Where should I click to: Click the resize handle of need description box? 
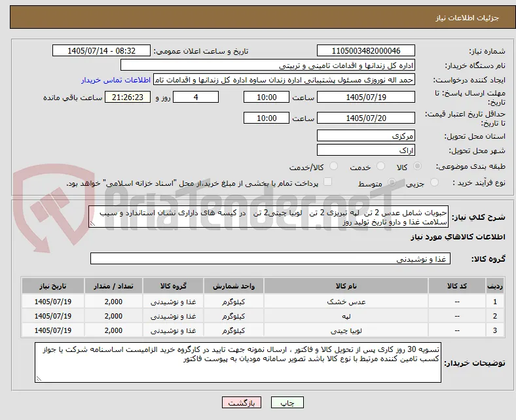pyautogui.click(x=92, y=224)
